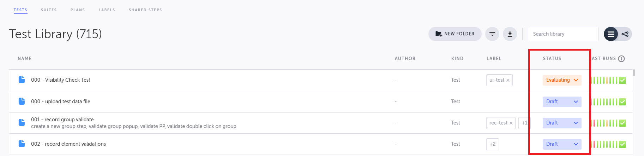Open Draft status for record element validations
The height and width of the screenshot is (156, 644).
(x=562, y=144)
